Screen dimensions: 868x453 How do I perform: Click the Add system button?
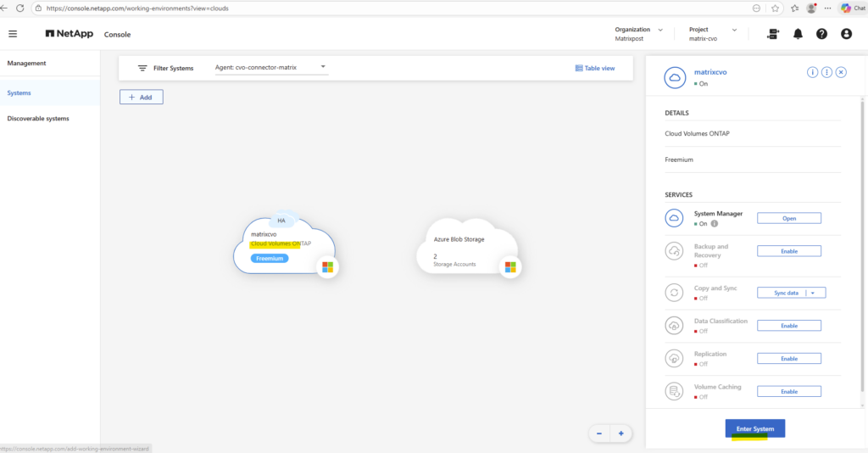(141, 98)
